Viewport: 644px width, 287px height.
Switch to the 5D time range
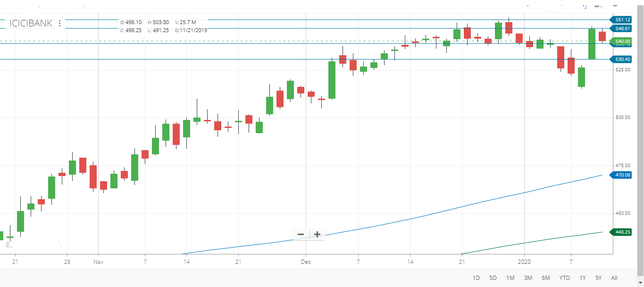(x=493, y=278)
